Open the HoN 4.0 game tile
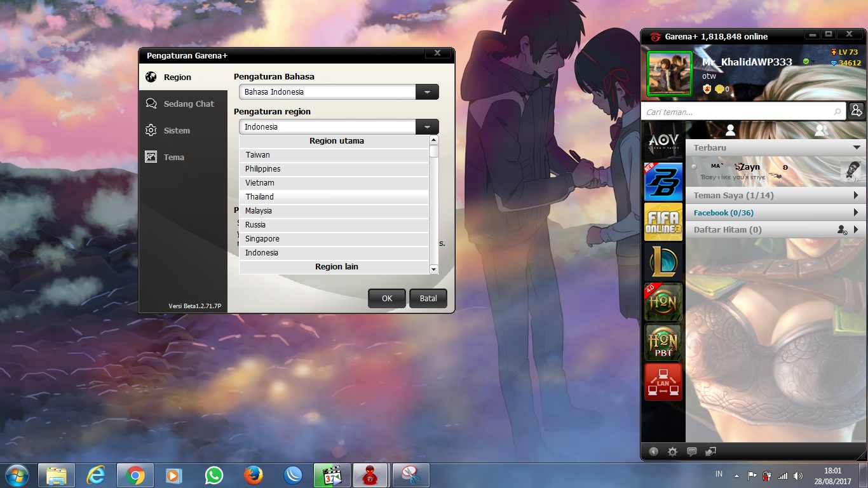This screenshot has height=488, width=868. tap(663, 301)
